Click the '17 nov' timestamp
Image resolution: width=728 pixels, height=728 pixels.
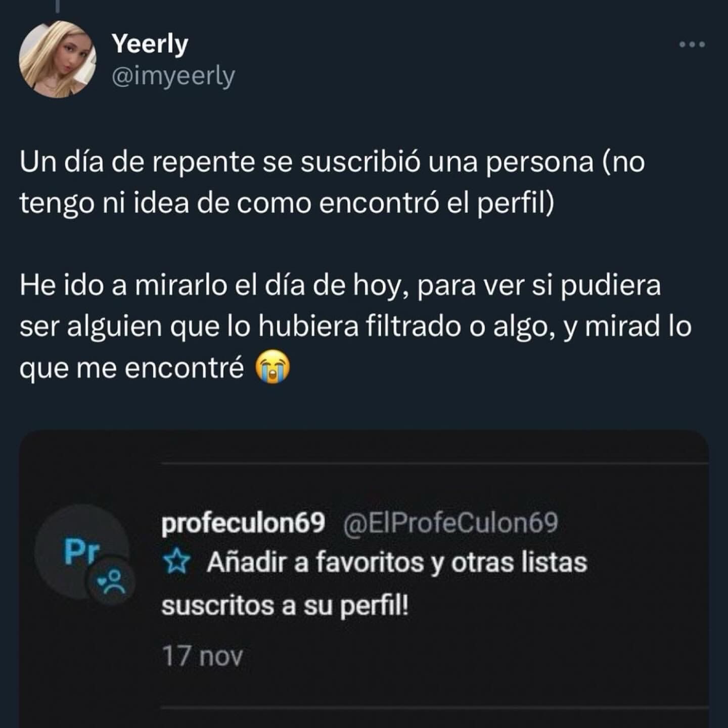pyautogui.click(x=202, y=656)
